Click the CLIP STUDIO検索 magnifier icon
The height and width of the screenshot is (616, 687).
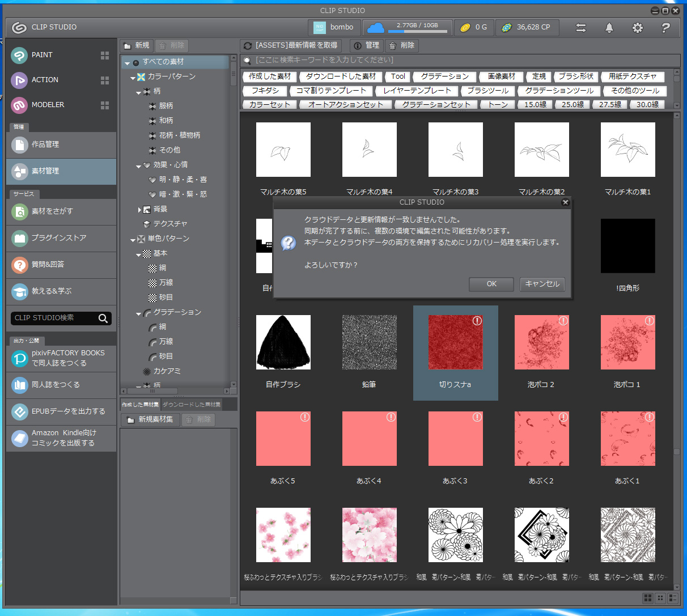point(103,318)
